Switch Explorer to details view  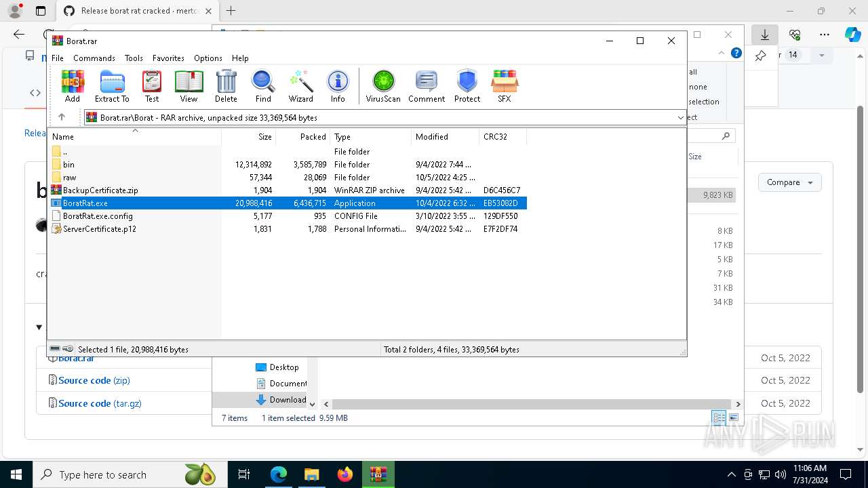[719, 418]
